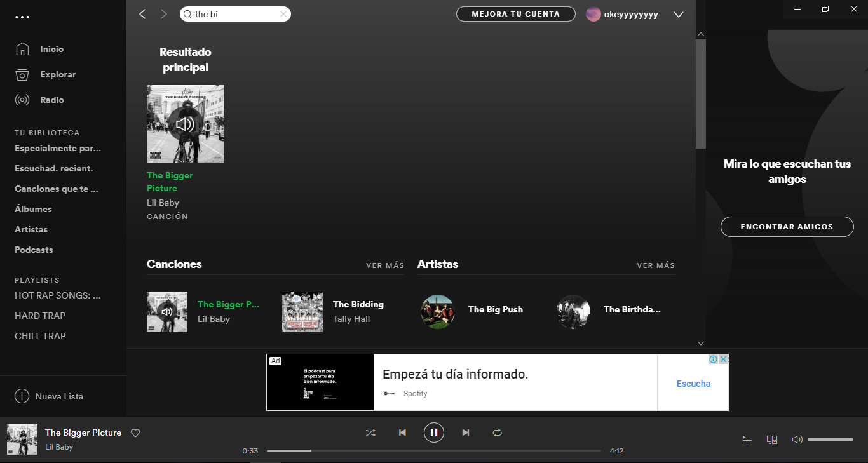Viewport: 868px width, 463px height.
Task: Click The Big Push artist avatar
Action: point(438,312)
